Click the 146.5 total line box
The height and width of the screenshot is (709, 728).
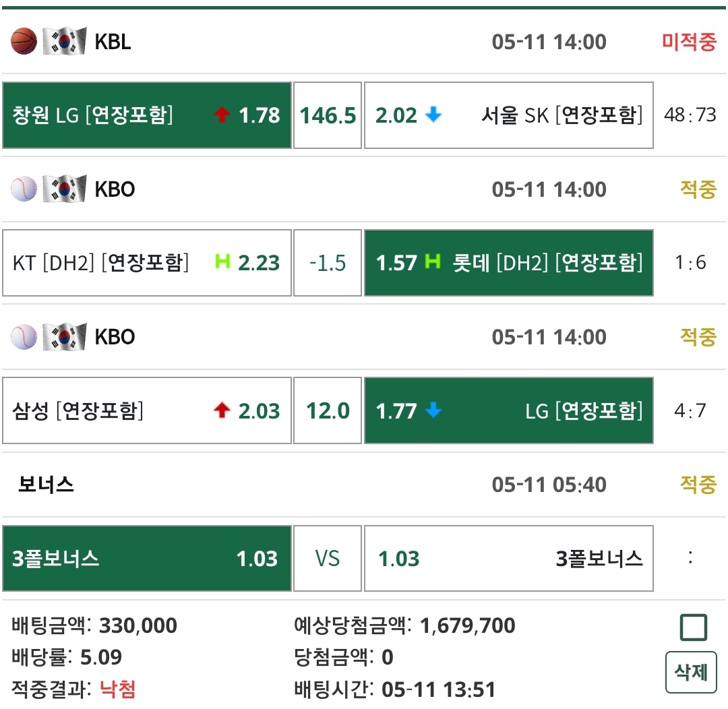point(328,115)
